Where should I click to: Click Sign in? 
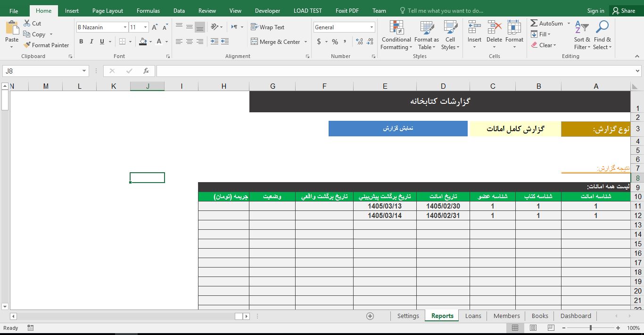point(595,10)
